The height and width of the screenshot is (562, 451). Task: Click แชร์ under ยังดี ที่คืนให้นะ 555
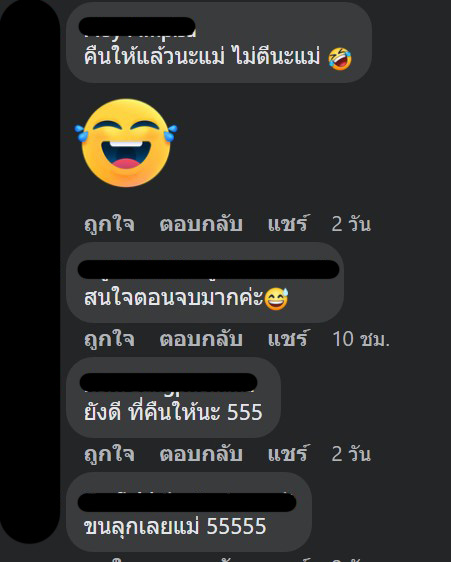[x=288, y=454]
